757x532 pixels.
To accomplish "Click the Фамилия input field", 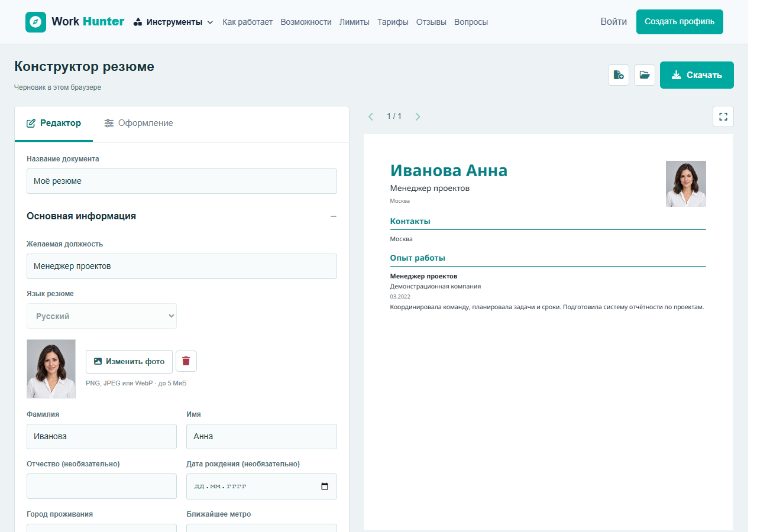I will (x=102, y=437).
